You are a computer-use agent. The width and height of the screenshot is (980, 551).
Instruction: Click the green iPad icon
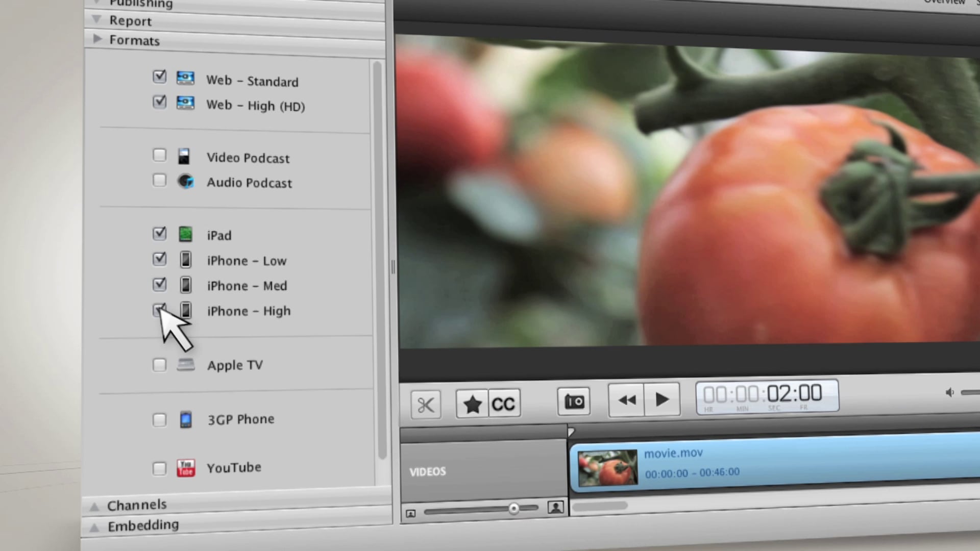tap(186, 234)
